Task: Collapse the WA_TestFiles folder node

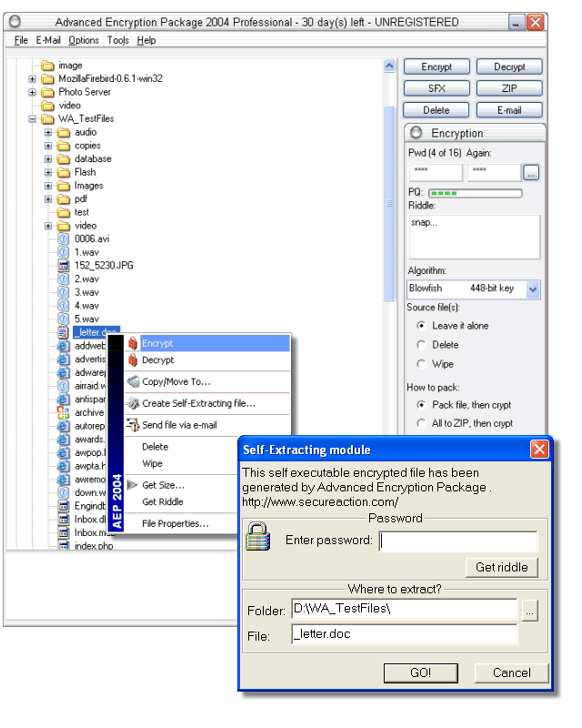Action: pyautogui.click(x=32, y=119)
